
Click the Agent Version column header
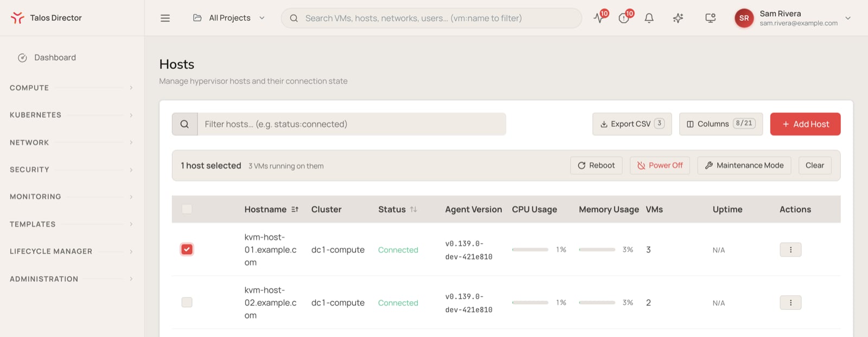[x=474, y=209]
